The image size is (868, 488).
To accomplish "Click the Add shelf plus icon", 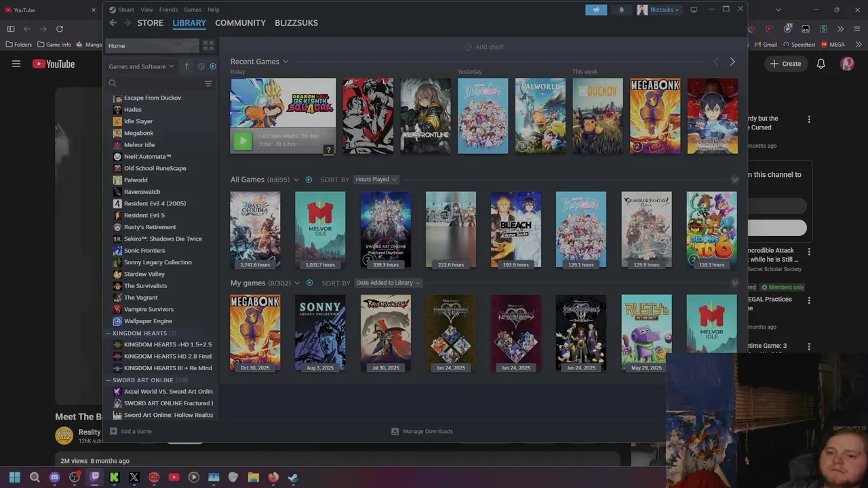I will coord(468,47).
